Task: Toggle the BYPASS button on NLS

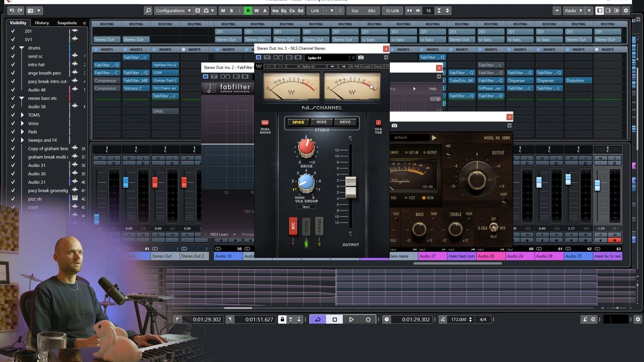Action: click(x=319, y=226)
